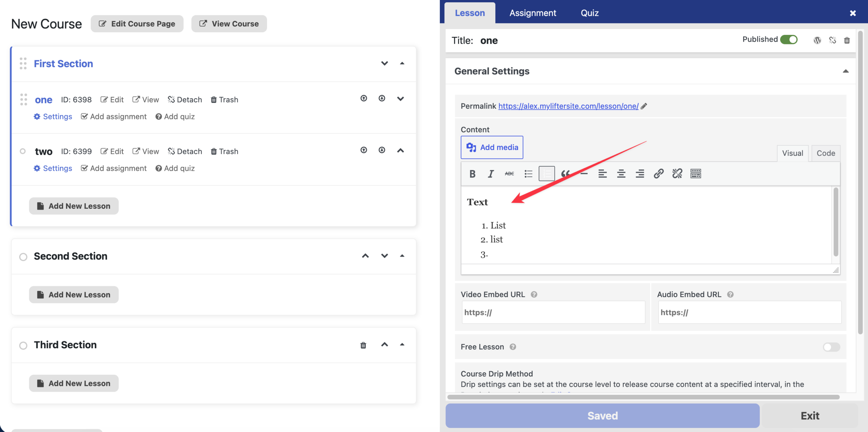Toggle italic formatting in content editor
Image resolution: width=868 pixels, height=432 pixels.
[491, 174]
